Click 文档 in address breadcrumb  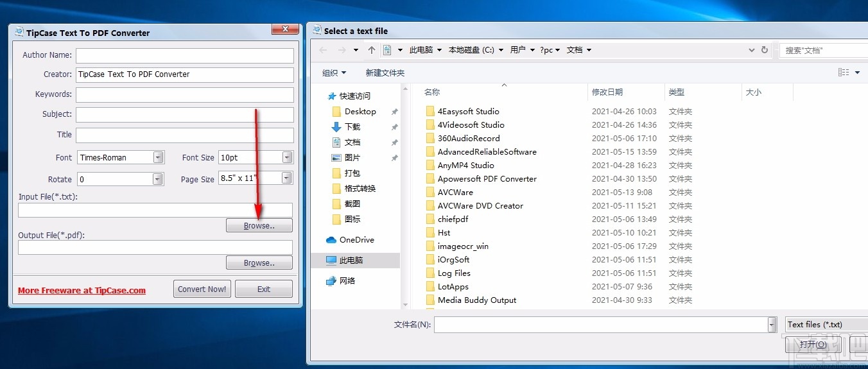(575, 50)
